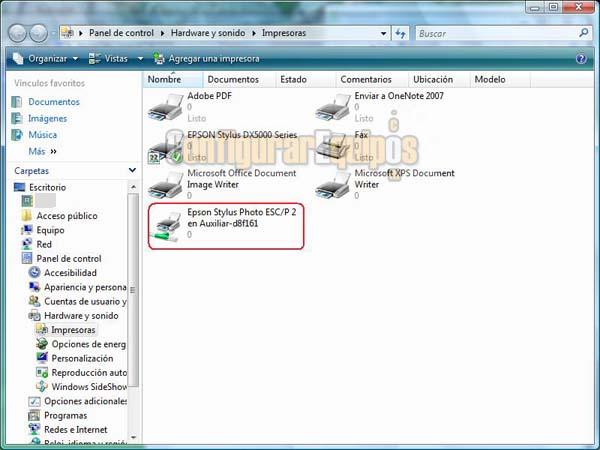Screen dimensions: 600x450
Task: Sort by the Comentarios column header
Action: (371, 79)
